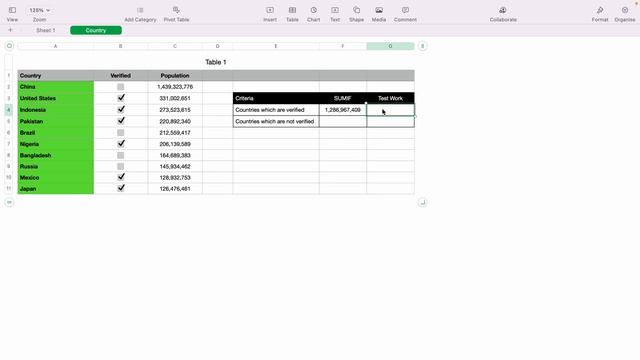Image resolution: width=640 pixels, height=360 pixels.
Task: Select population value 331,002,651
Action: point(175,98)
